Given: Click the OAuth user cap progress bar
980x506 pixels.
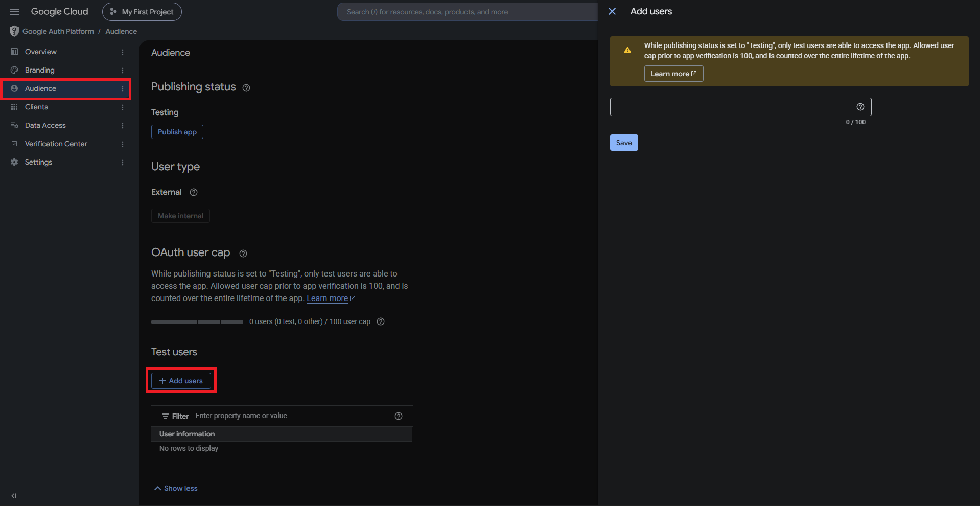Looking at the screenshot, I should tap(197, 322).
